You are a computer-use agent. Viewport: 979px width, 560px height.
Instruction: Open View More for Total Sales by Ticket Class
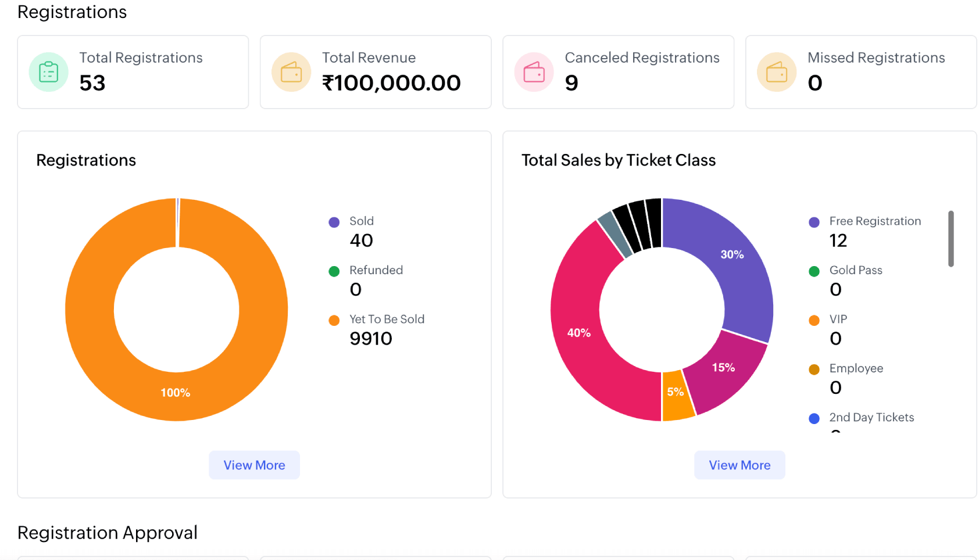739,465
